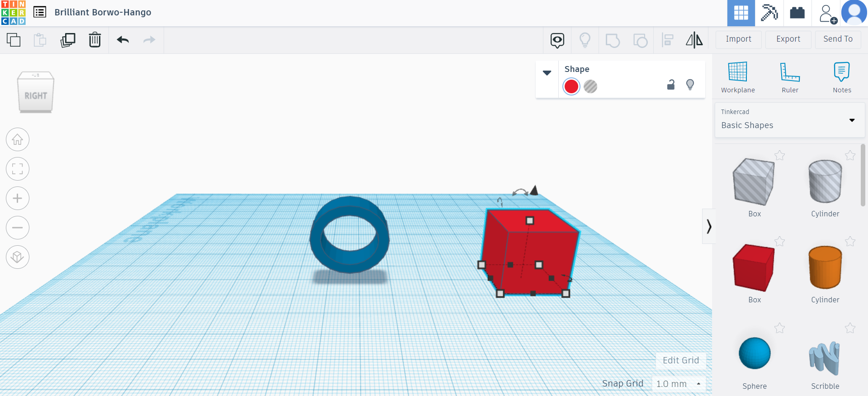Open the user profile avatar

tap(854, 13)
